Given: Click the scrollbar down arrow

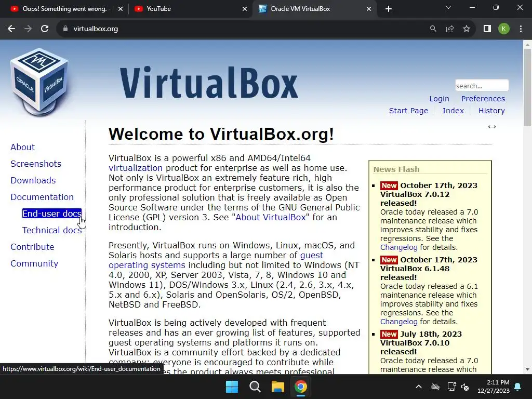Looking at the screenshot, I should tap(527, 369).
